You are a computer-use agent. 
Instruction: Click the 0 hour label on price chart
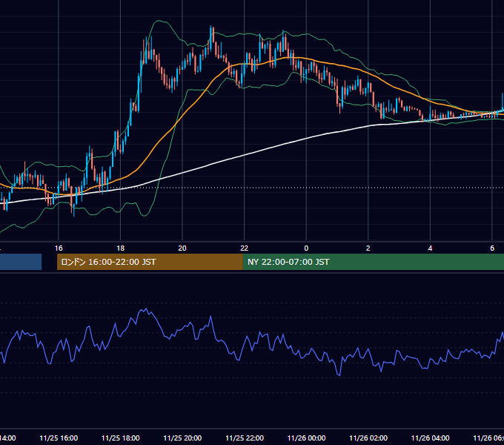click(x=306, y=248)
